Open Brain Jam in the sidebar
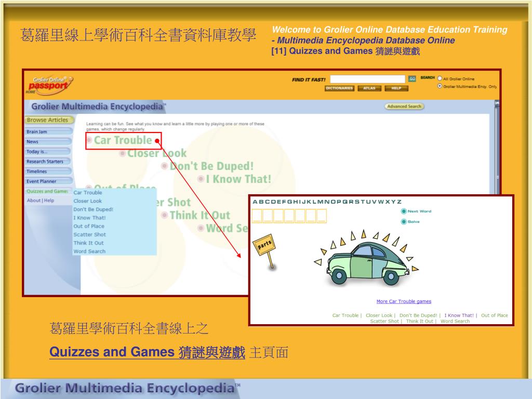532x399 pixels. (48, 131)
